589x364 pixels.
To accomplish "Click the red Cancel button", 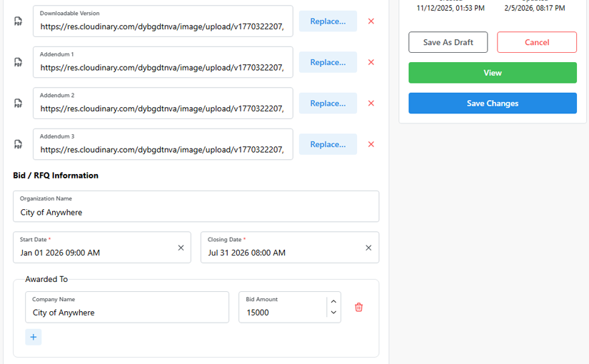I will 537,42.
